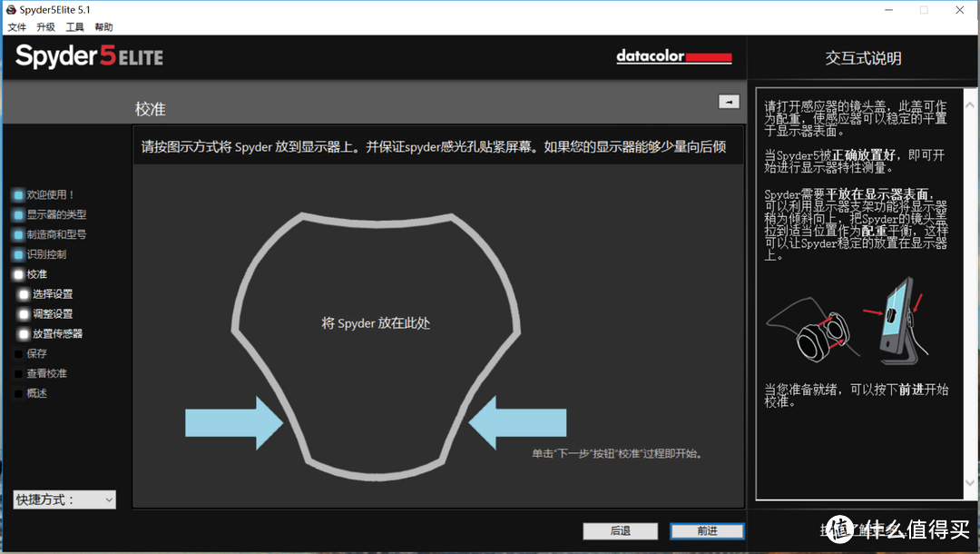Open the 文件 menu
Screen dimensions: 980x554
17,27
